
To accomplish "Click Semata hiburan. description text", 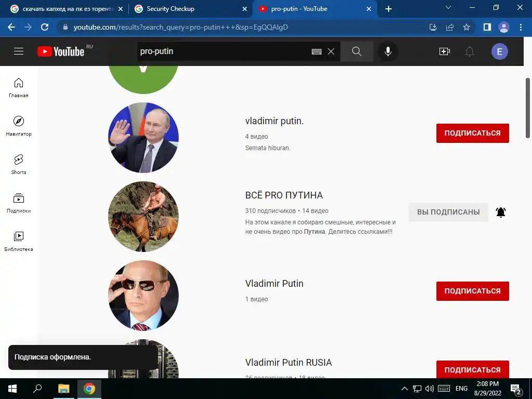I will (x=268, y=148).
